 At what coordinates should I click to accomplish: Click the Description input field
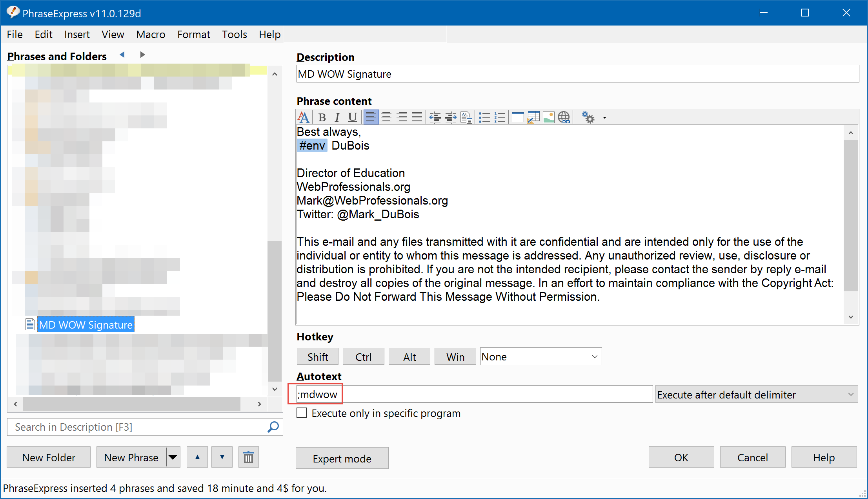[578, 74]
